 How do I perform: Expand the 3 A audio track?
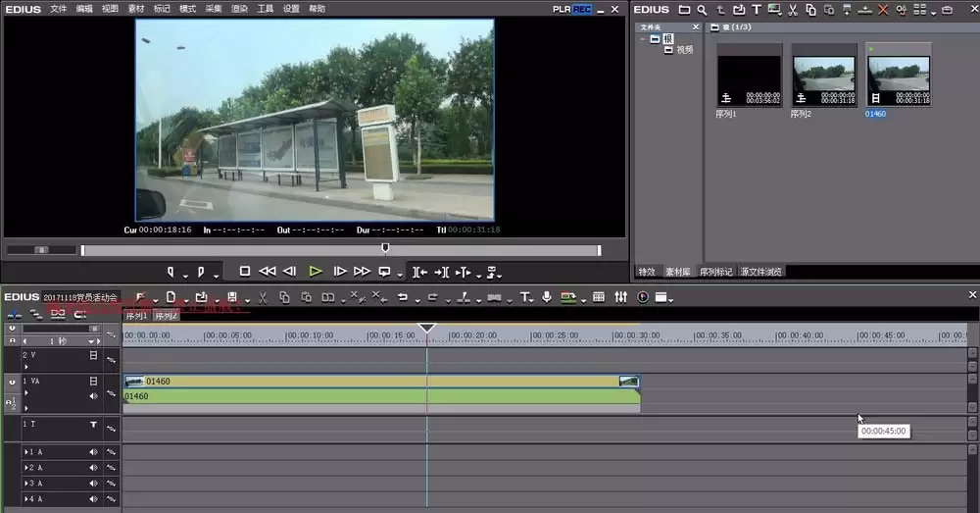coord(25,483)
